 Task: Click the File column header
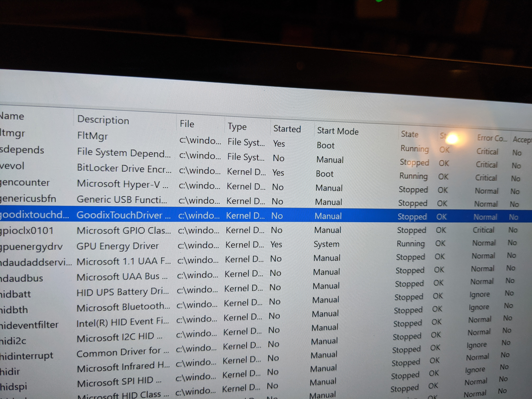coord(187,124)
